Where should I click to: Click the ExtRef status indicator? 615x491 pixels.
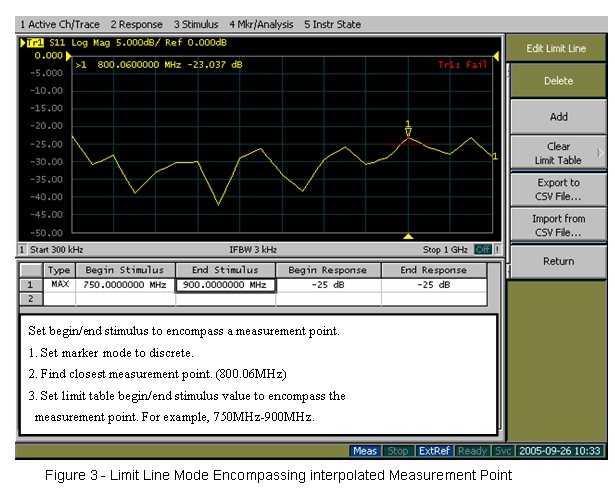[434, 451]
